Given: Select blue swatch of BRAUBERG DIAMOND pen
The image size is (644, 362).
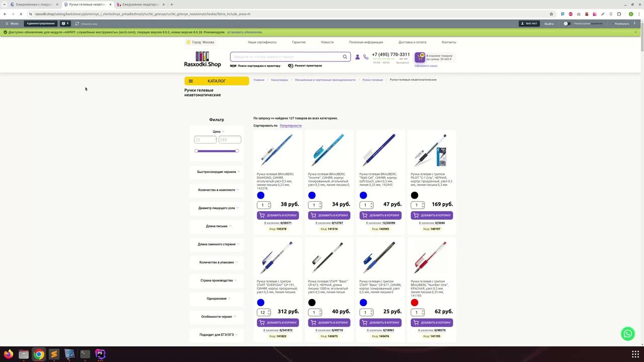Looking at the screenshot, I should 261,195.
